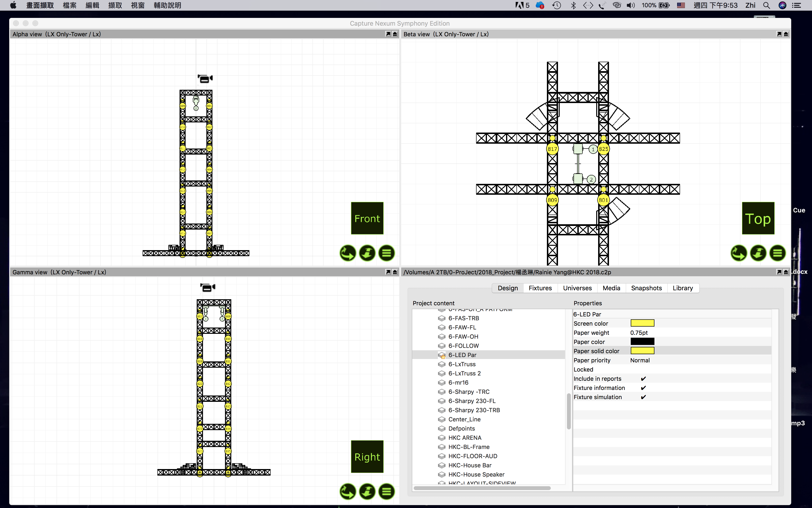Image resolution: width=812 pixels, height=508 pixels.
Task: Click the eject icon on Alpha view header
Action: [x=395, y=34]
